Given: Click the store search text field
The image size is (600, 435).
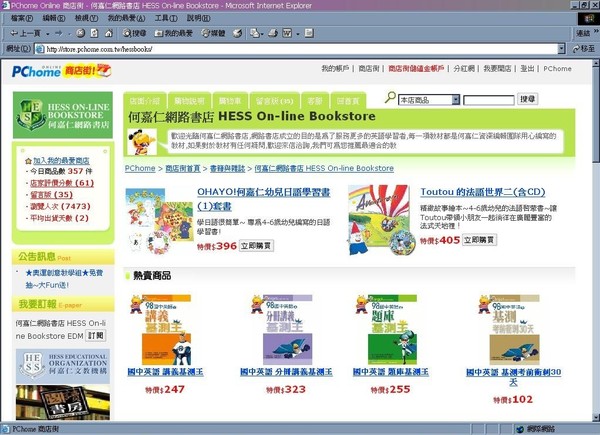Looking at the screenshot, I should pos(489,100).
